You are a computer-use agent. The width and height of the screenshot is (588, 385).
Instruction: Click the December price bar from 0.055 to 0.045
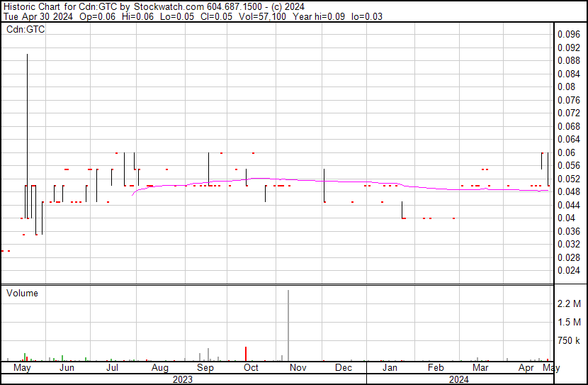click(324, 186)
